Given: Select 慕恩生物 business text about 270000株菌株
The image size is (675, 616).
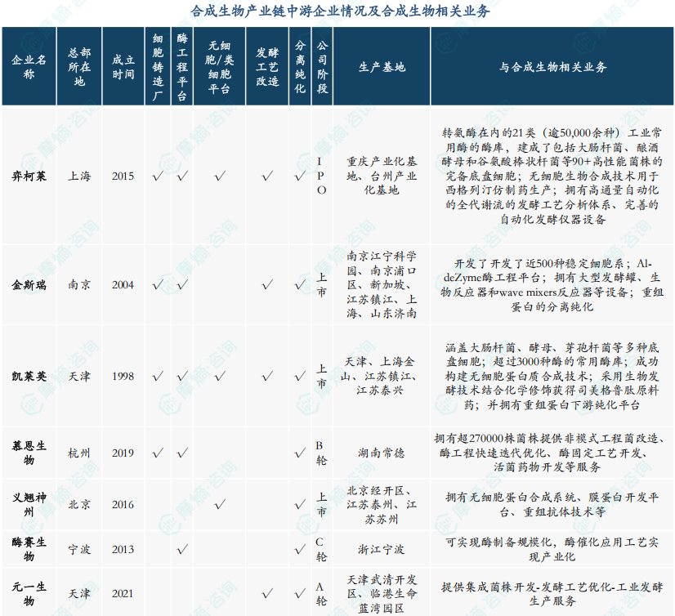Looking at the screenshot, I should [x=549, y=453].
